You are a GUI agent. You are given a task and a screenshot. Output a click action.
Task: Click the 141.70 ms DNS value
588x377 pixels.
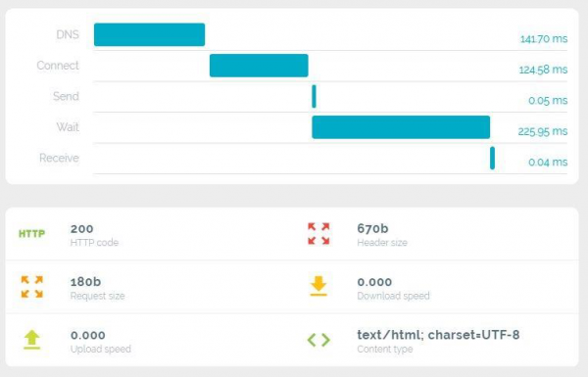pos(544,38)
